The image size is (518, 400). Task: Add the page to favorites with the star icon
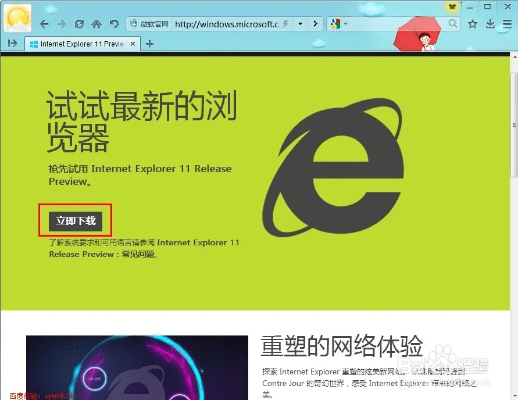[472, 24]
